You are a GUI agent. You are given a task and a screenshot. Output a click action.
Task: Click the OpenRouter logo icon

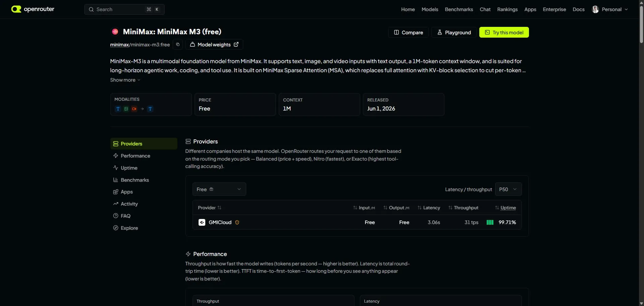click(x=16, y=9)
